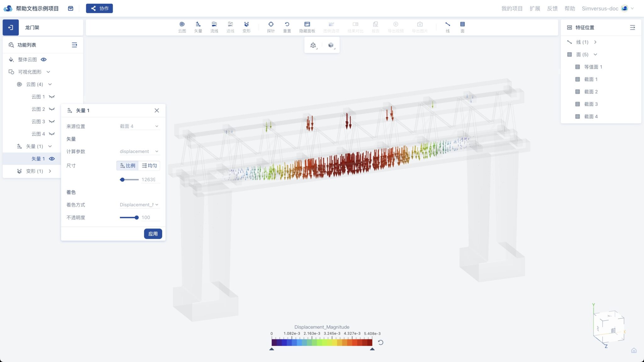Toggle visibility of 整体云图
This screenshot has width=644, height=362.
[44, 59]
